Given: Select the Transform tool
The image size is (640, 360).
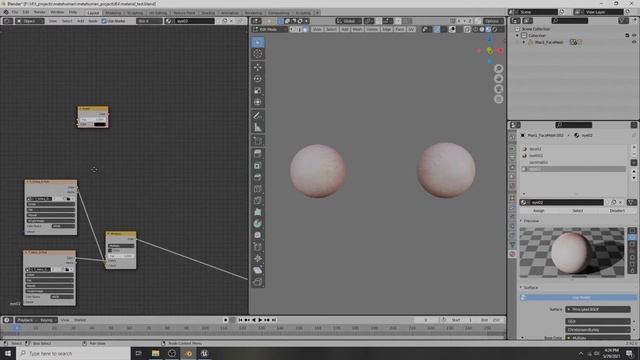Looking at the screenshot, I should tap(258, 102).
